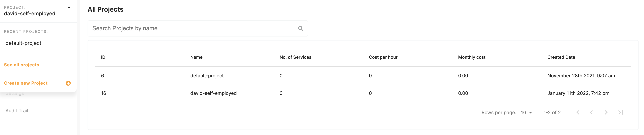Open the default-project row in the table
644x135 pixels.
207,76
